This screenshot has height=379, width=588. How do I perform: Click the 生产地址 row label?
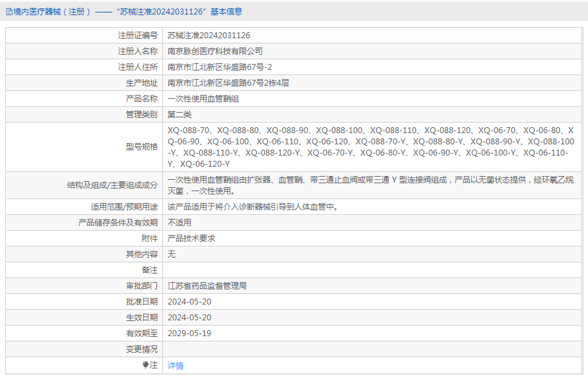(x=142, y=83)
